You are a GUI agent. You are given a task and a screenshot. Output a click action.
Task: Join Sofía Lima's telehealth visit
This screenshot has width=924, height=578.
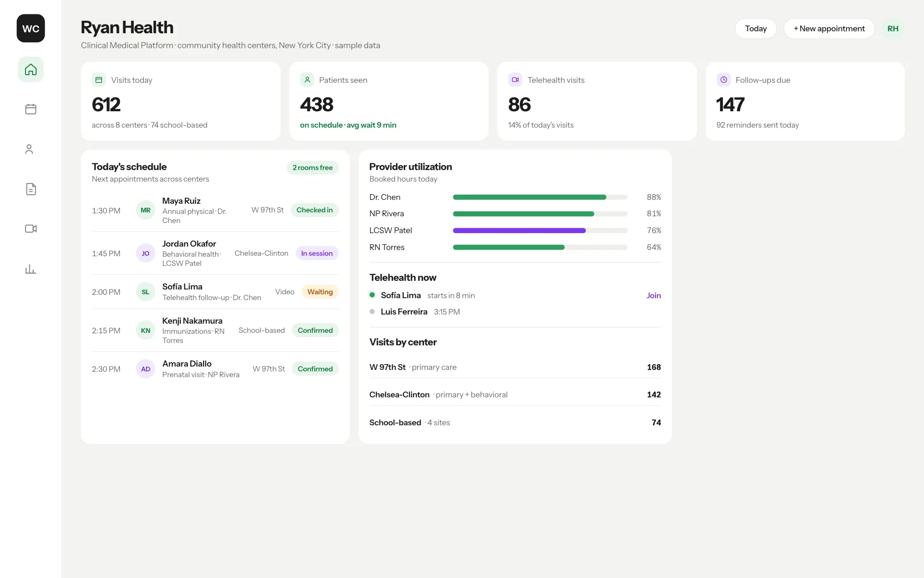(654, 295)
